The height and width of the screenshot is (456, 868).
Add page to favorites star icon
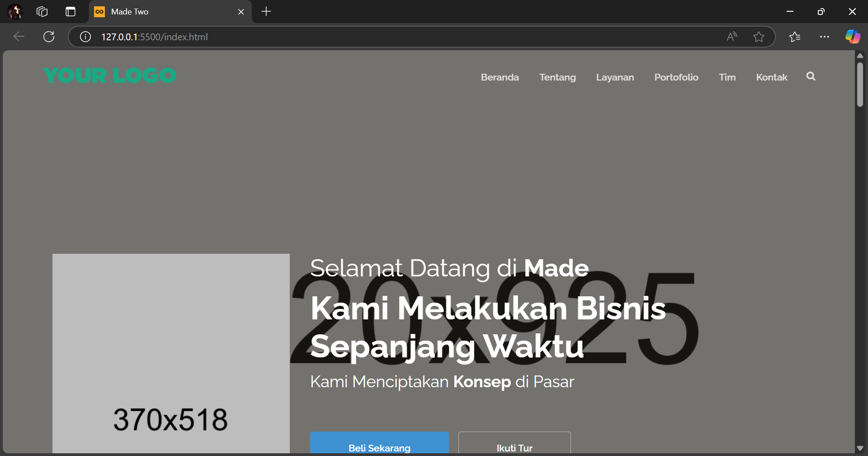click(759, 37)
